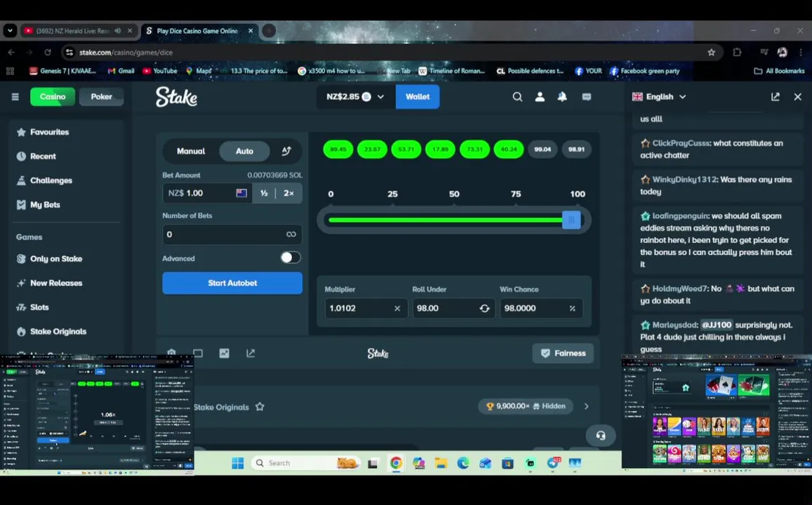Open Microsoft Store taskbar icon
The image size is (812, 505).
coord(507,463)
